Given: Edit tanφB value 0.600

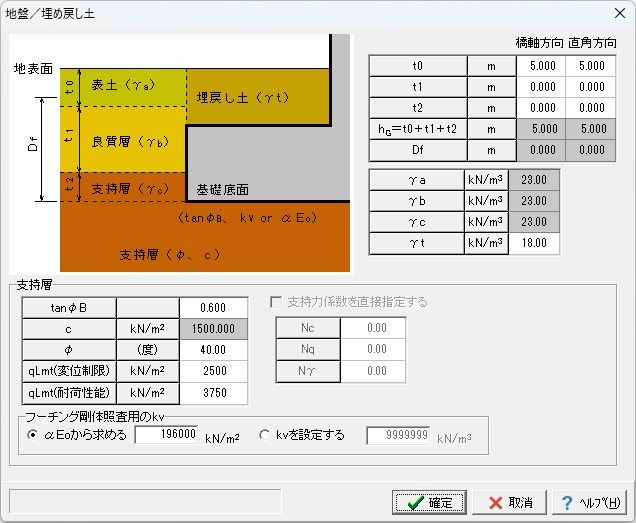Looking at the screenshot, I should 213,308.
